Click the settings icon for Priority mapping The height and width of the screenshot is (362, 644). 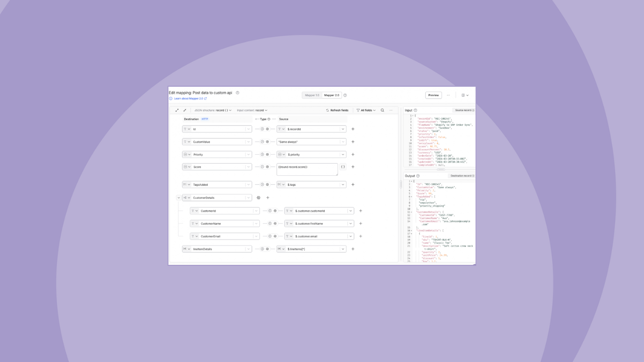267,155
